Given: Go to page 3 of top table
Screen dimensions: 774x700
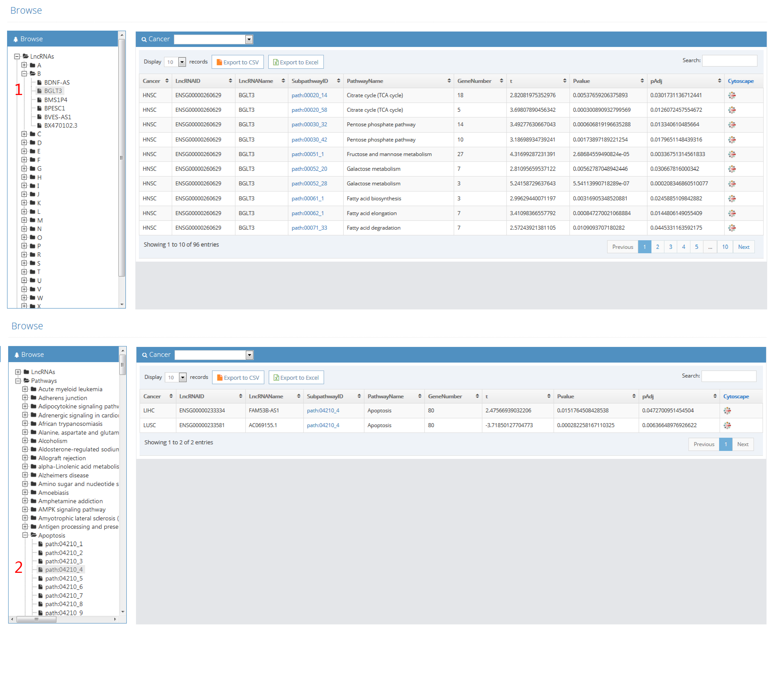Looking at the screenshot, I should coord(670,247).
